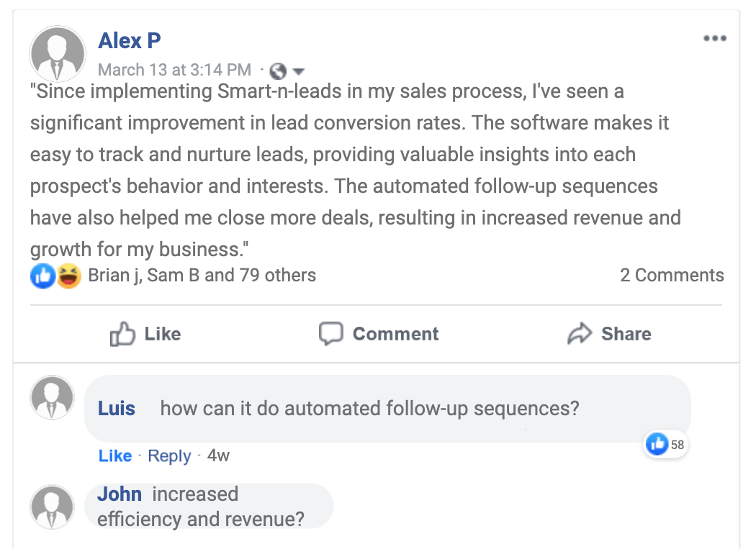Open Alex P's profile name link
This screenshot has height=557, width=756.
click(130, 41)
